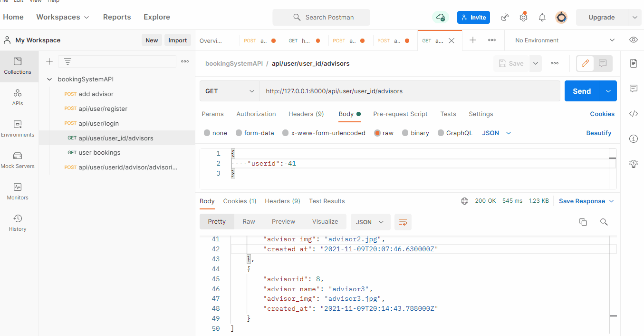Open the settings gear icon
This screenshot has height=336, width=644.
pos(523,17)
